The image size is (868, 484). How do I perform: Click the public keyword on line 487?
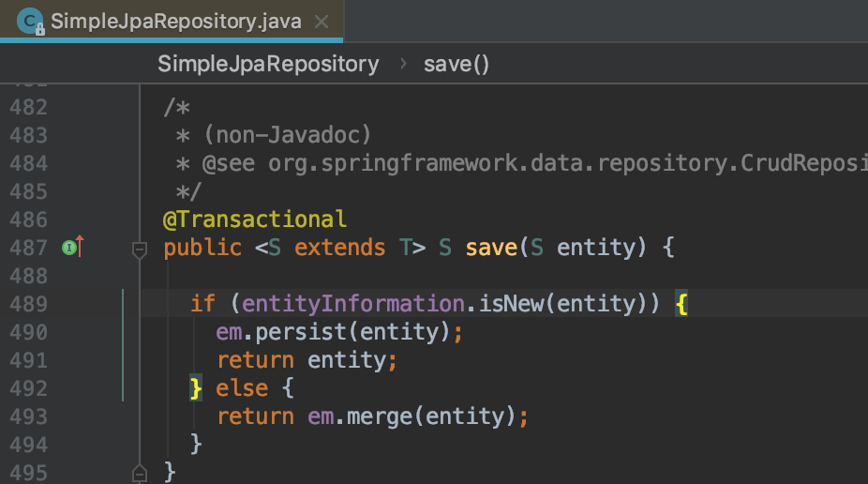(x=202, y=248)
